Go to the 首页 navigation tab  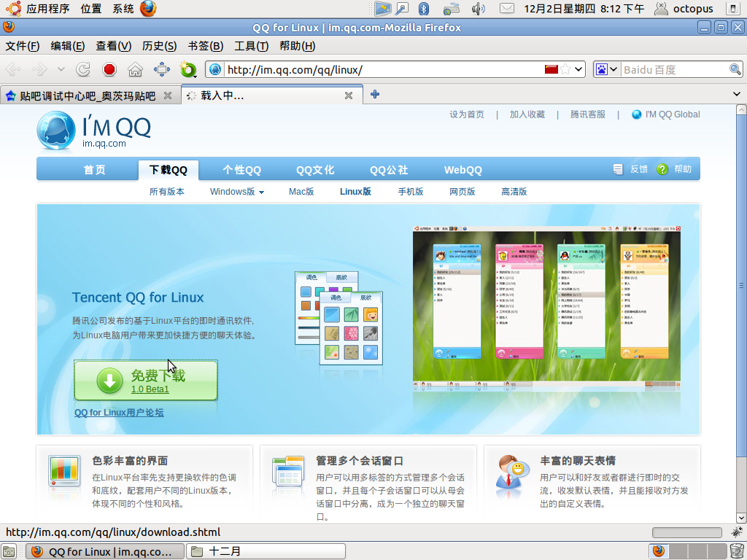click(94, 170)
